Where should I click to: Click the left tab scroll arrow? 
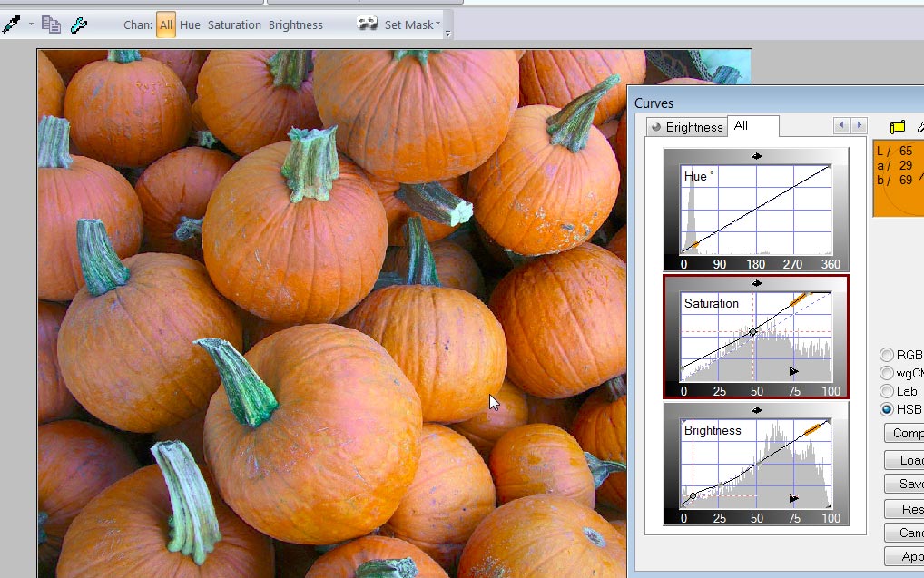pyautogui.click(x=841, y=125)
